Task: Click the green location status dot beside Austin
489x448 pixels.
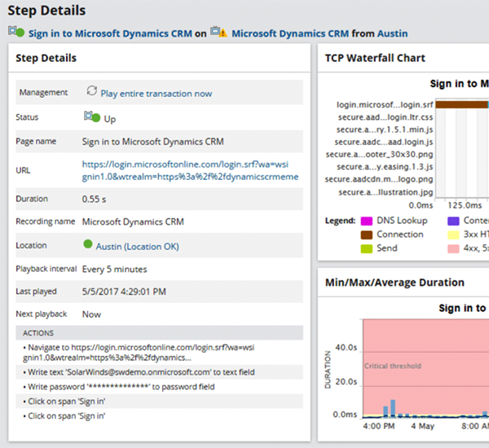Action: point(88,244)
